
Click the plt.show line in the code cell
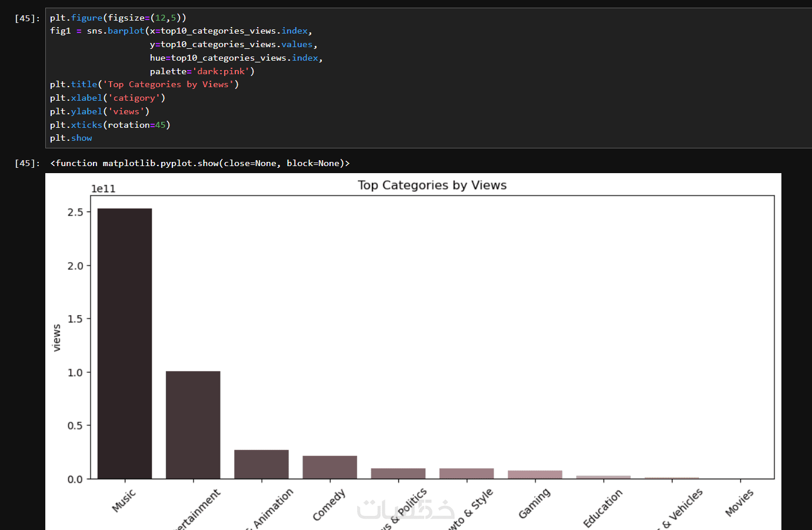[71, 138]
